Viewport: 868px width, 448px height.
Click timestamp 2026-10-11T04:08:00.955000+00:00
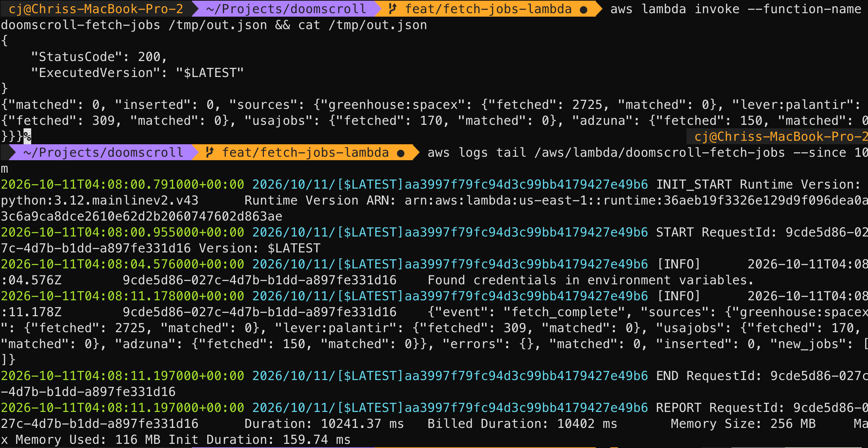[123, 232]
